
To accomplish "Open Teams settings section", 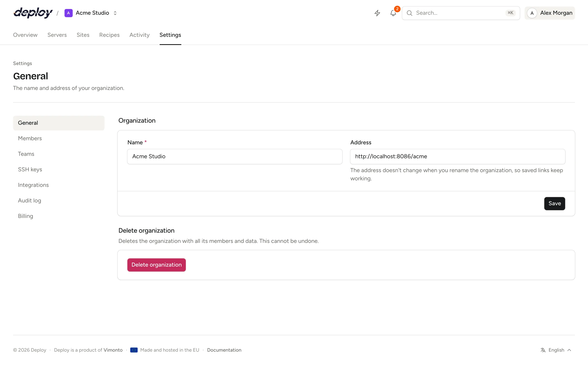I will point(59,154).
